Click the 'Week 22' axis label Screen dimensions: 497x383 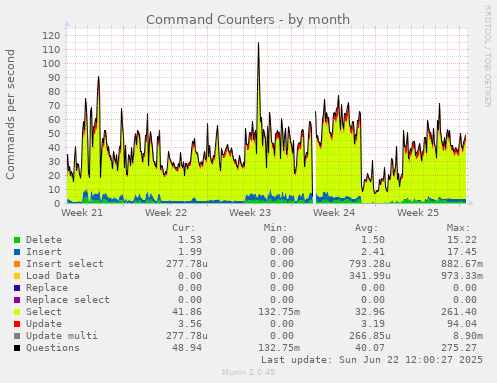[x=166, y=212]
